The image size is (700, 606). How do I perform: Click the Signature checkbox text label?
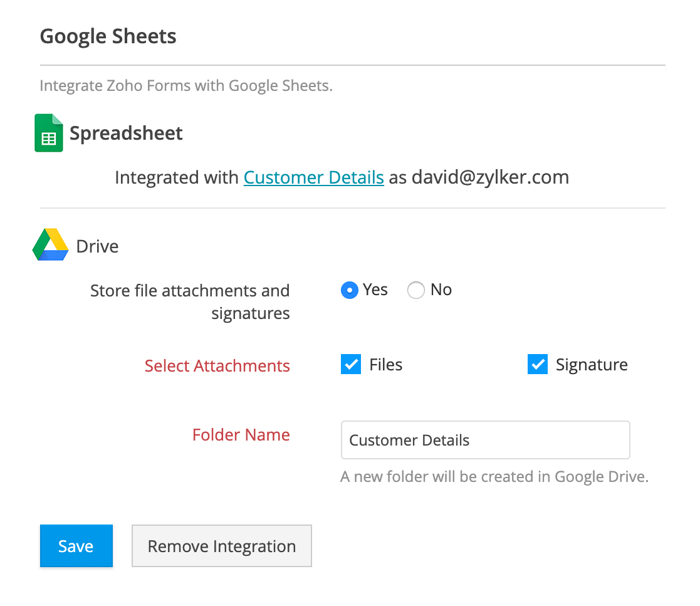point(592,365)
